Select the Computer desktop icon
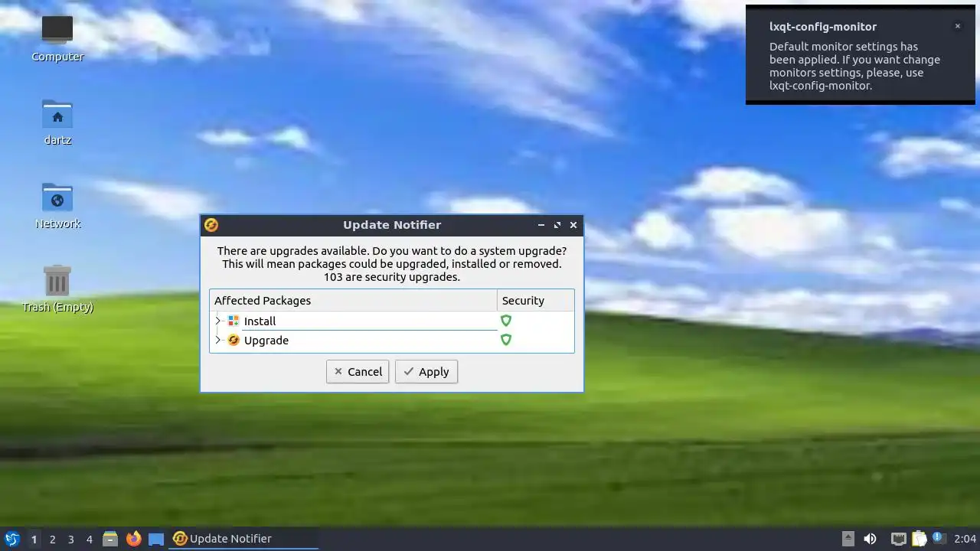Screen dimensions: 980x551 click(x=57, y=38)
